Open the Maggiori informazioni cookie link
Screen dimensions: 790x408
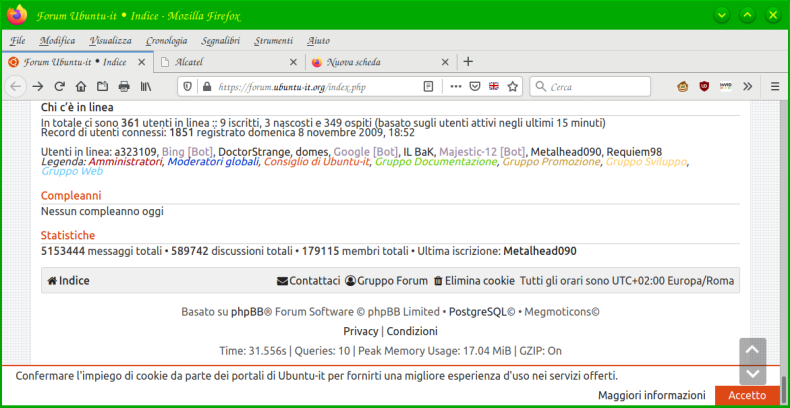pos(651,395)
